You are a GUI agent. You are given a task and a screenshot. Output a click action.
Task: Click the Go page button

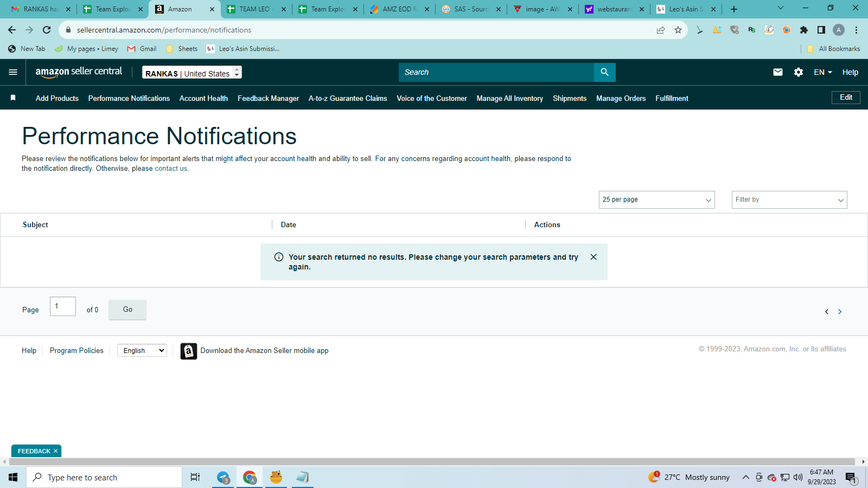point(127,310)
